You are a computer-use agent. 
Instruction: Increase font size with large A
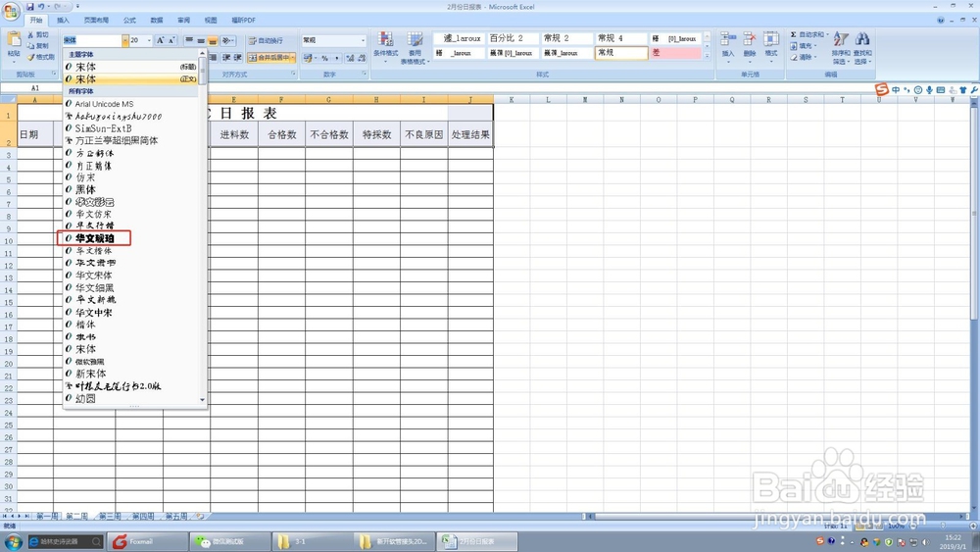[x=160, y=40]
